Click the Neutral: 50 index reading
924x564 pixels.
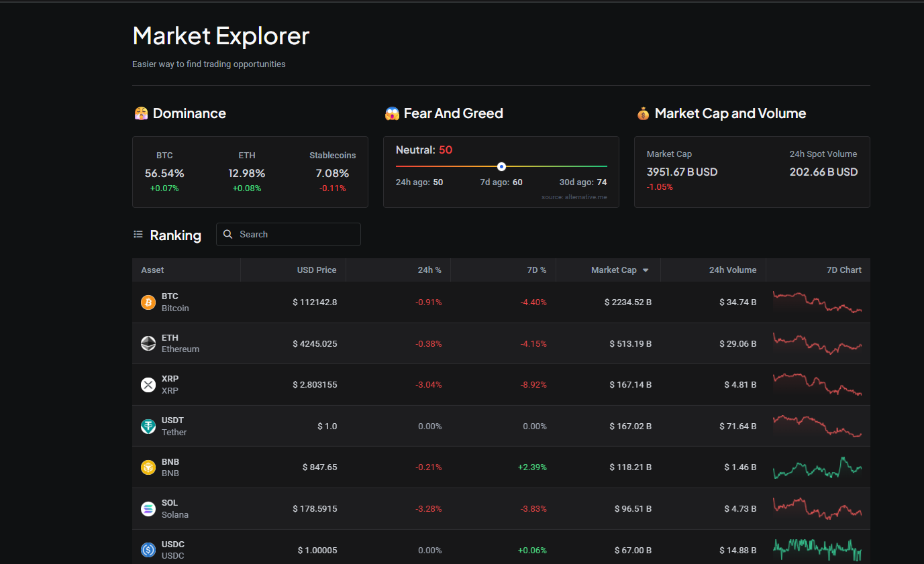[x=424, y=150]
